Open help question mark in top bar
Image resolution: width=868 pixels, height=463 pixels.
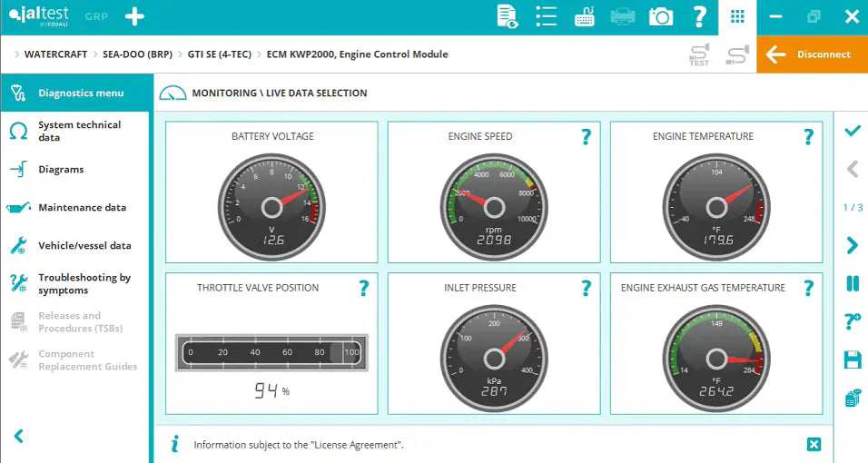(700, 16)
